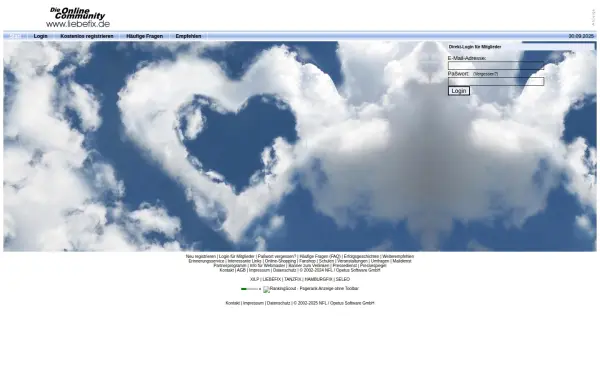
Task: Open the Banner zum Verlinken footer link
Action: point(309,266)
